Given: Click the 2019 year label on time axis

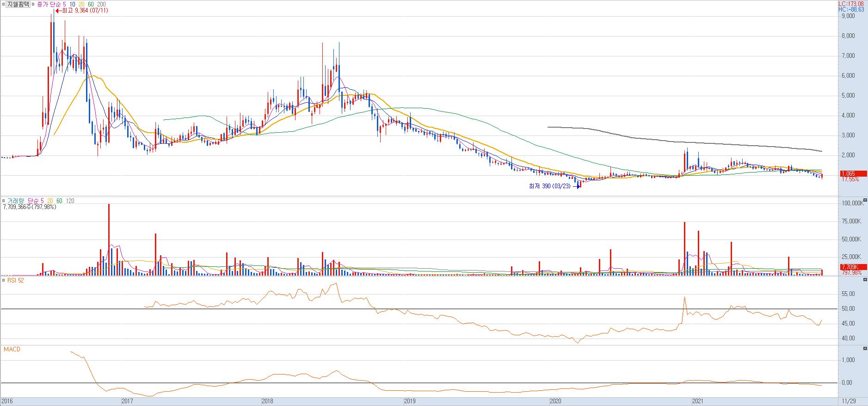Looking at the screenshot, I should [x=411, y=401].
